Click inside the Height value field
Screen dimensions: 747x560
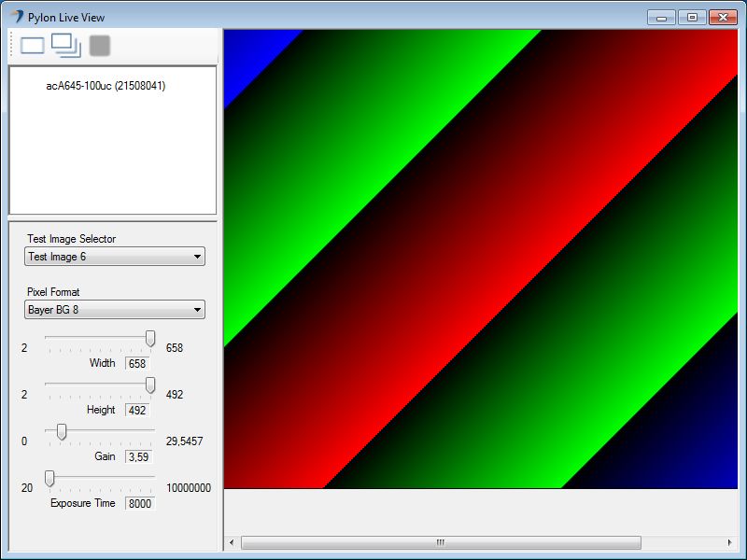[135, 410]
